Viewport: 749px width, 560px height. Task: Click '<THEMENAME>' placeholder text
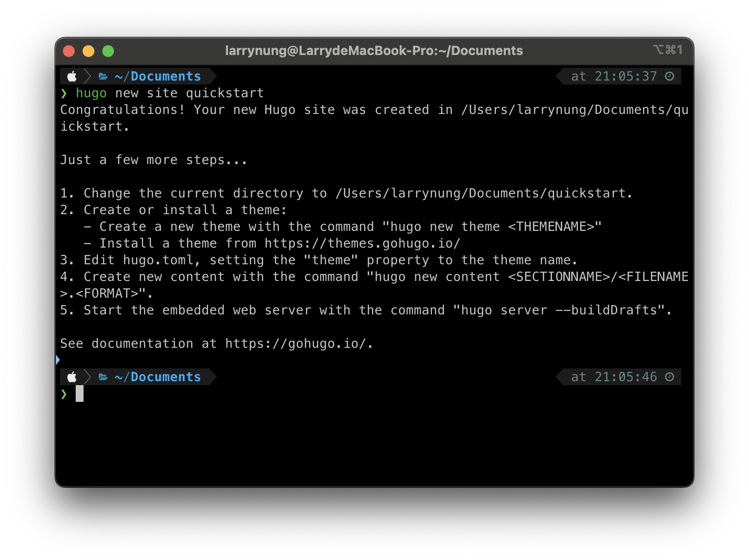pos(551,226)
